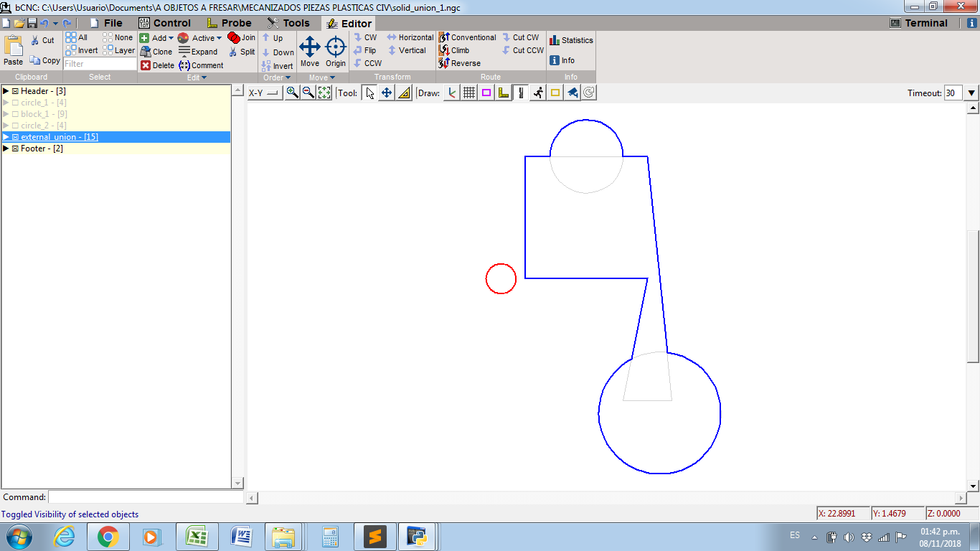Toggle axes display in Draw toolbar

(x=452, y=93)
